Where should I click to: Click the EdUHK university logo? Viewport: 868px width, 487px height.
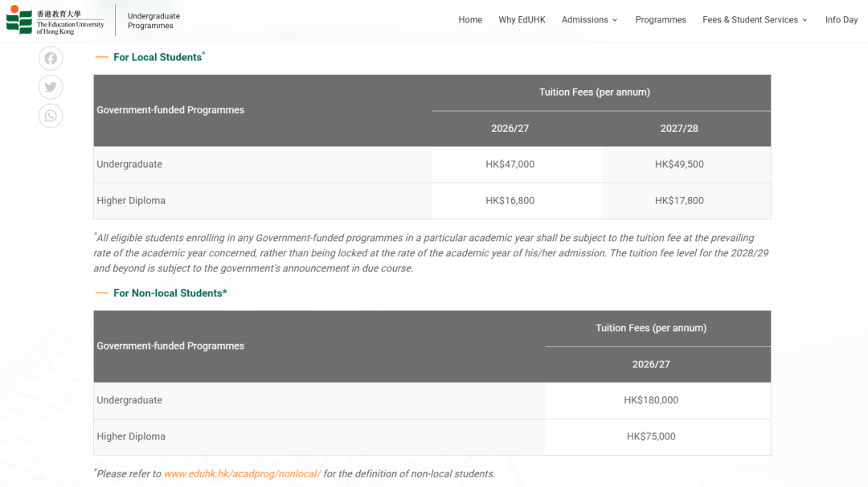coord(55,20)
